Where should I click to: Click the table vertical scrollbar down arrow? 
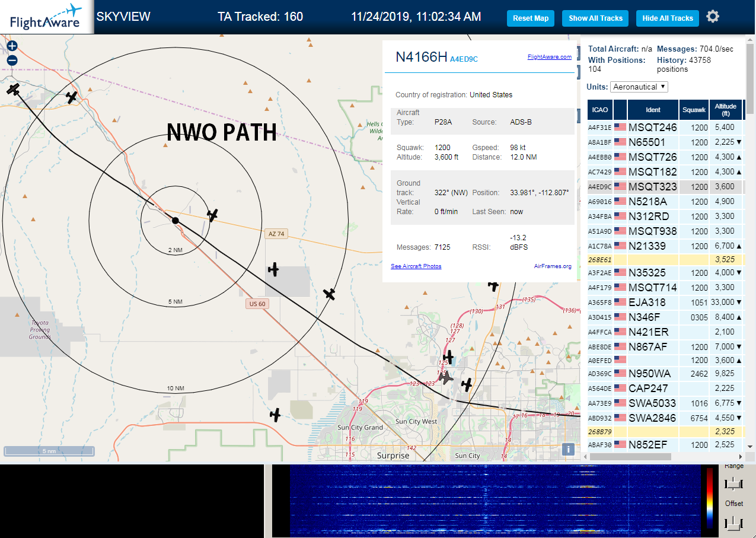pos(750,446)
